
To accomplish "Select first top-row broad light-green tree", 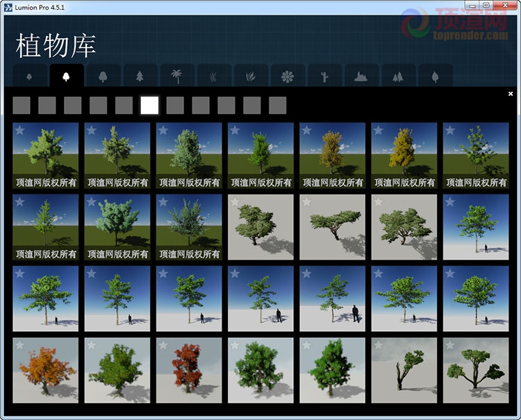I will (x=46, y=156).
